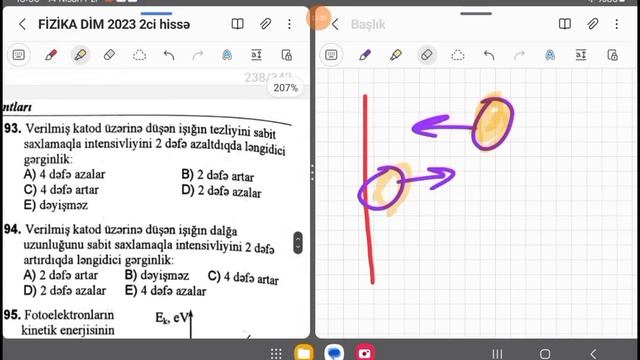This screenshot has width=640, height=360.
Task: Choose lasso selection tool in left note
Action: click(140, 55)
